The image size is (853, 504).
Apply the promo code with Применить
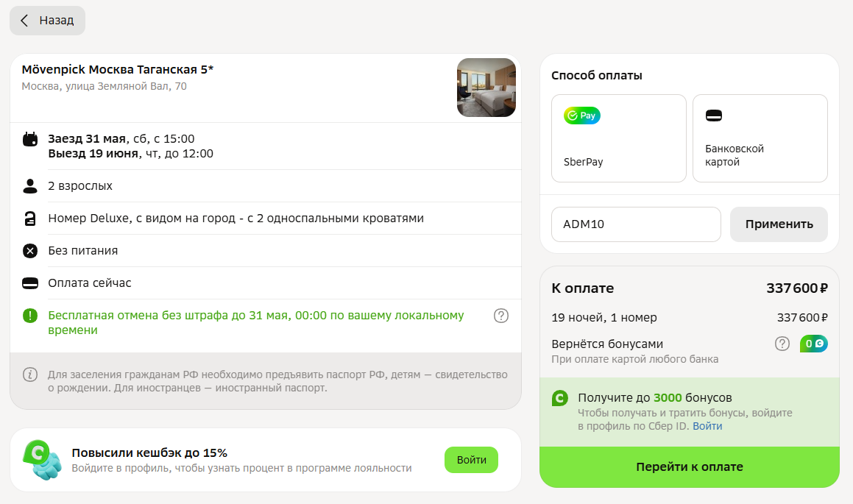click(779, 224)
